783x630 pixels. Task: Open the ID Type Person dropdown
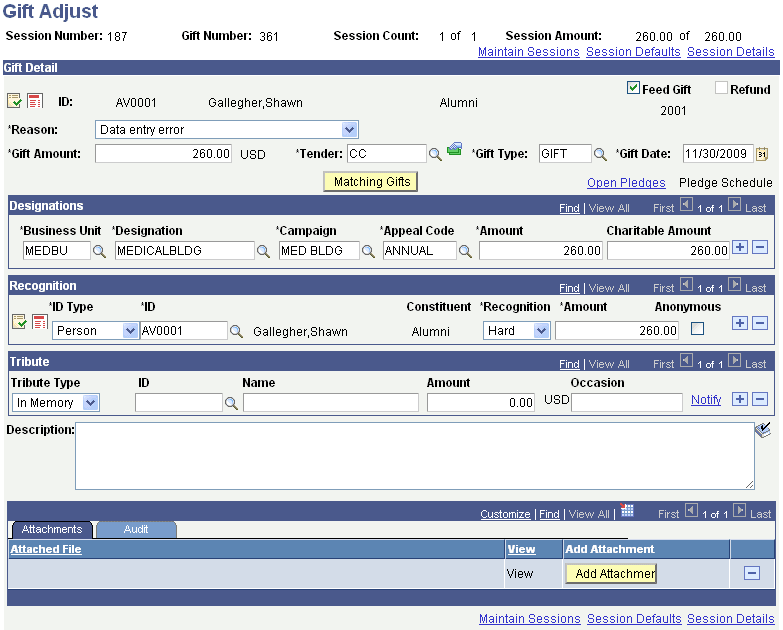95,330
